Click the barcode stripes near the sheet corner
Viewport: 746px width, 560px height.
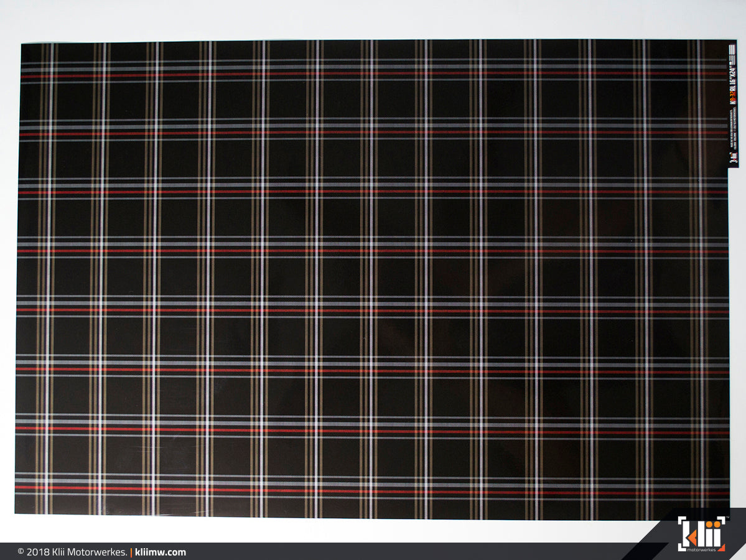[731, 50]
